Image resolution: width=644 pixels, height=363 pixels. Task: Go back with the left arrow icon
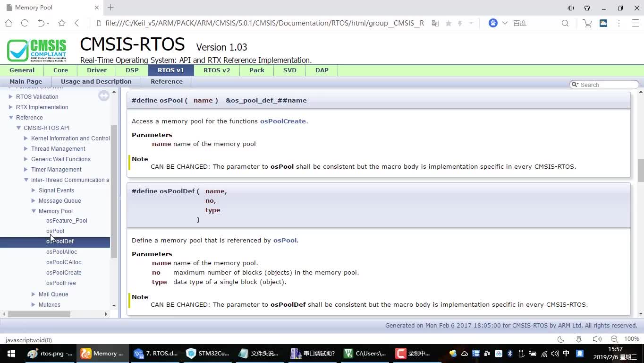[x=76, y=23]
